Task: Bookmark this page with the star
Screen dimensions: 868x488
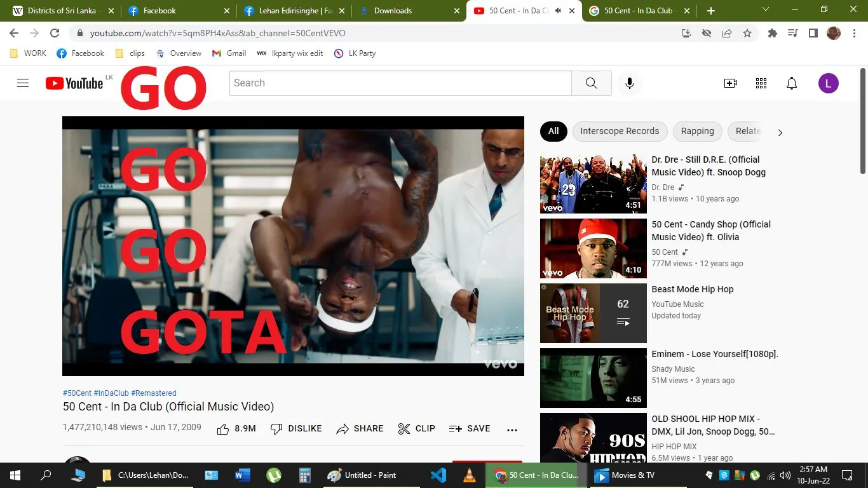Action: pos(747,33)
